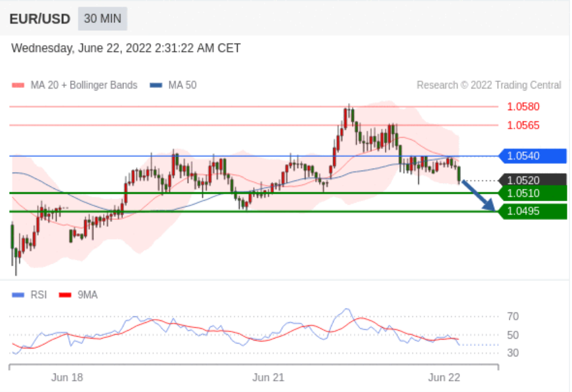Click the MA 50 legend swatch

[x=156, y=85]
